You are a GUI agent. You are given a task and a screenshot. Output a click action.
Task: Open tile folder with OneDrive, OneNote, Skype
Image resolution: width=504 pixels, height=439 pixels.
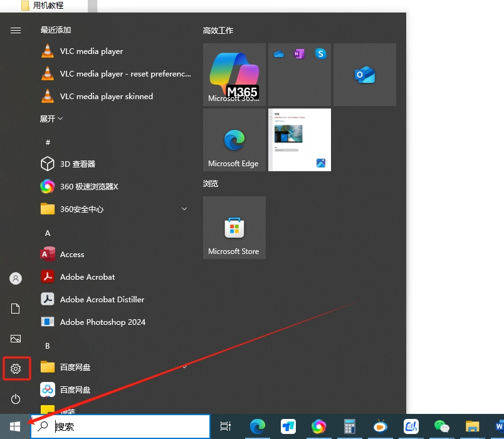(300, 75)
